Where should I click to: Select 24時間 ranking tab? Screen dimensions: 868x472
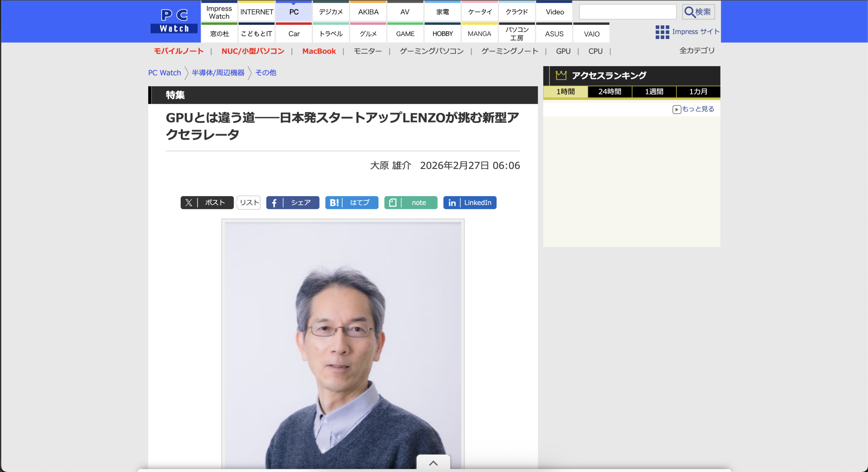(x=610, y=92)
